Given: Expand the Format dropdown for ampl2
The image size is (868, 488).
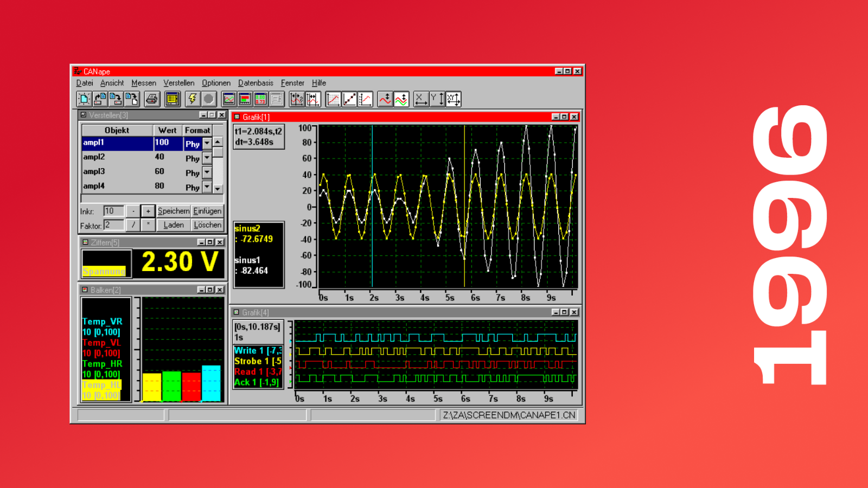Looking at the screenshot, I should tap(207, 158).
